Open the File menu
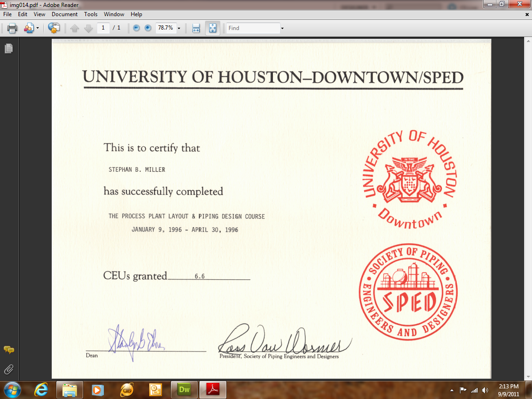Screen dimensions: 532x399 (x=7, y=14)
